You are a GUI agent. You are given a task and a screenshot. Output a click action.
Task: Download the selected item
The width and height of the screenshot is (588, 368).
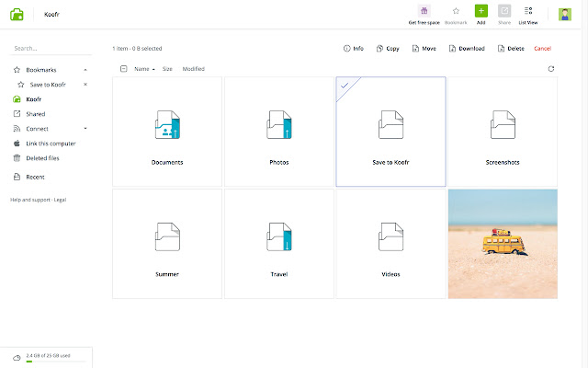click(x=467, y=49)
